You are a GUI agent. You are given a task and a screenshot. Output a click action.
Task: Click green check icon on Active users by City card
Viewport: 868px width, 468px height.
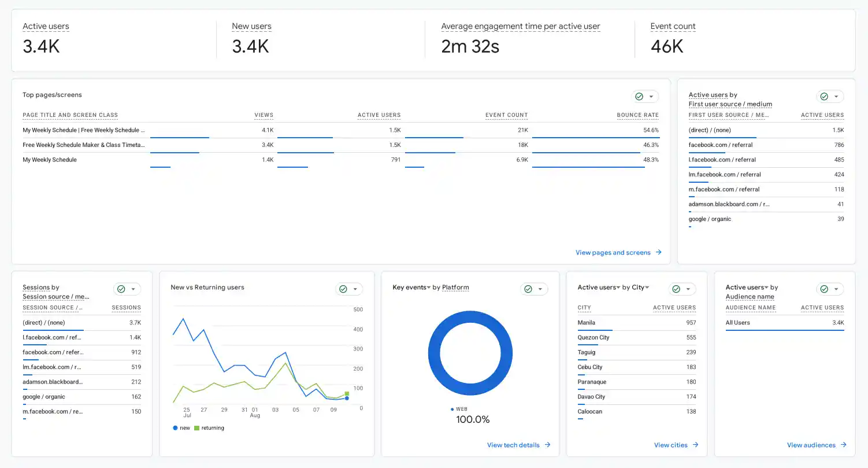point(676,289)
